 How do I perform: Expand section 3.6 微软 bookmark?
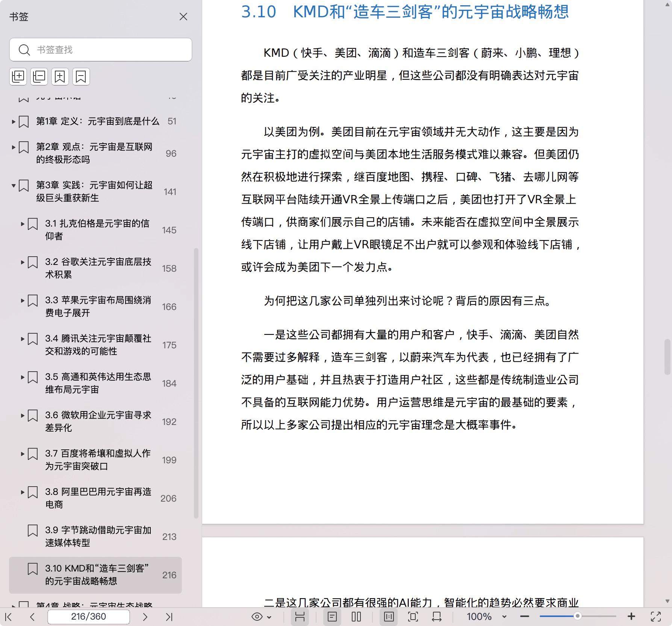pos(23,415)
